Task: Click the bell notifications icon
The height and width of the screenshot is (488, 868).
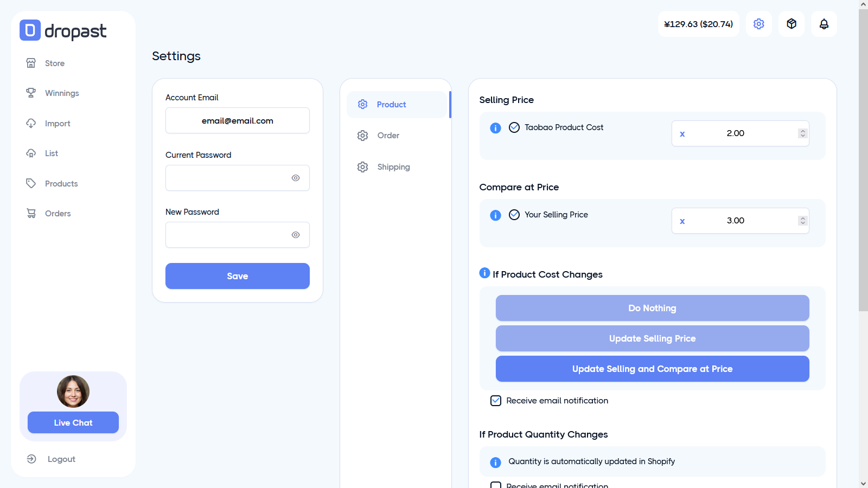Action: pos(824,24)
